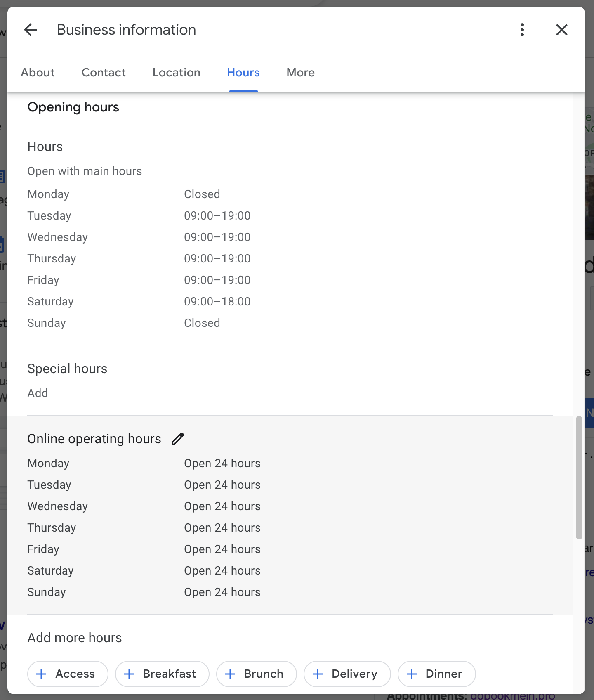
Task: Click Wednesday 'Open 24 hours' online value
Action: point(222,506)
